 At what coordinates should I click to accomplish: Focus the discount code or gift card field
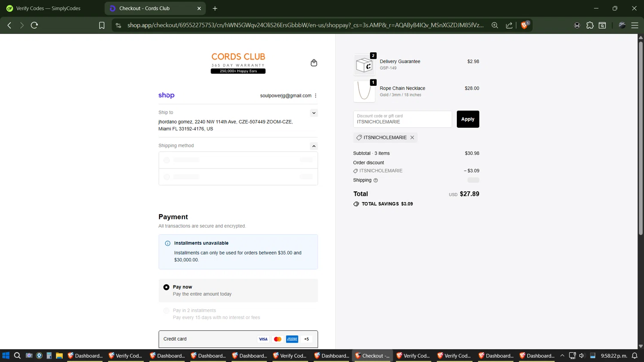pos(402,119)
